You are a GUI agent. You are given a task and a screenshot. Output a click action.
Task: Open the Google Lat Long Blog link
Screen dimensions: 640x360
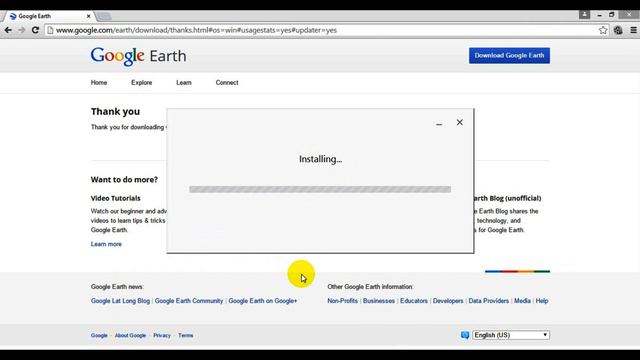point(120,301)
